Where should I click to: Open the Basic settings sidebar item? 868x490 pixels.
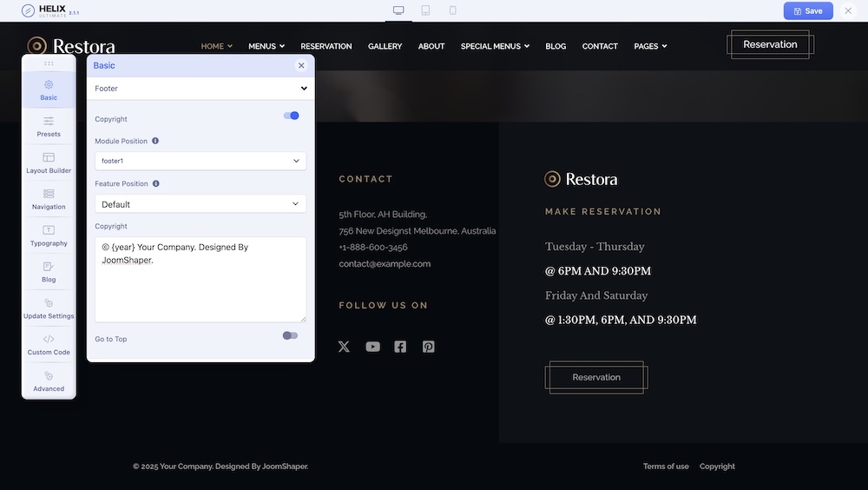pos(49,90)
